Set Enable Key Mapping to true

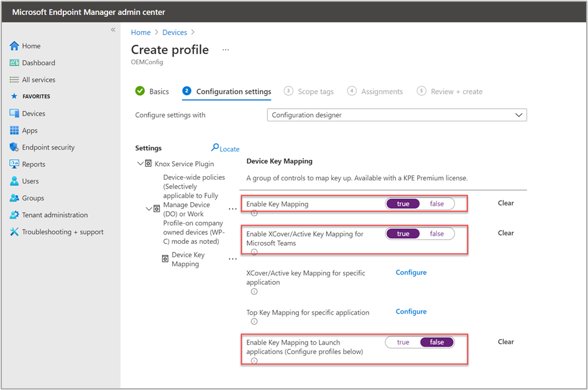point(403,204)
